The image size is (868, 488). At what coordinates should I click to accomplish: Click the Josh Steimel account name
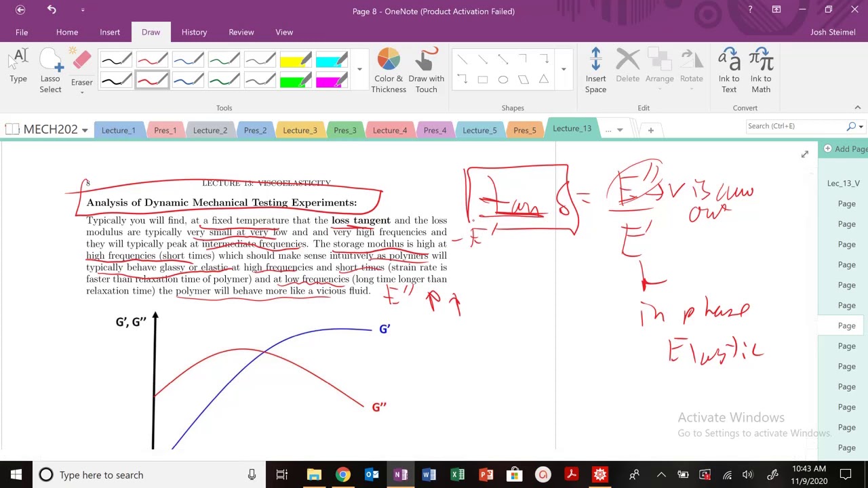pyautogui.click(x=833, y=32)
